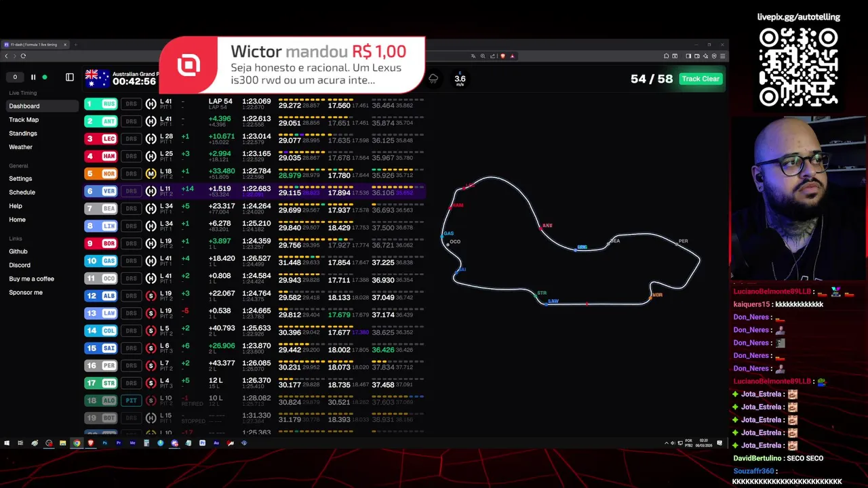Click the RUS position 1 driver tag
This screenshot has height=488, width=868.
pyautogui.click(x=101, y=104)
